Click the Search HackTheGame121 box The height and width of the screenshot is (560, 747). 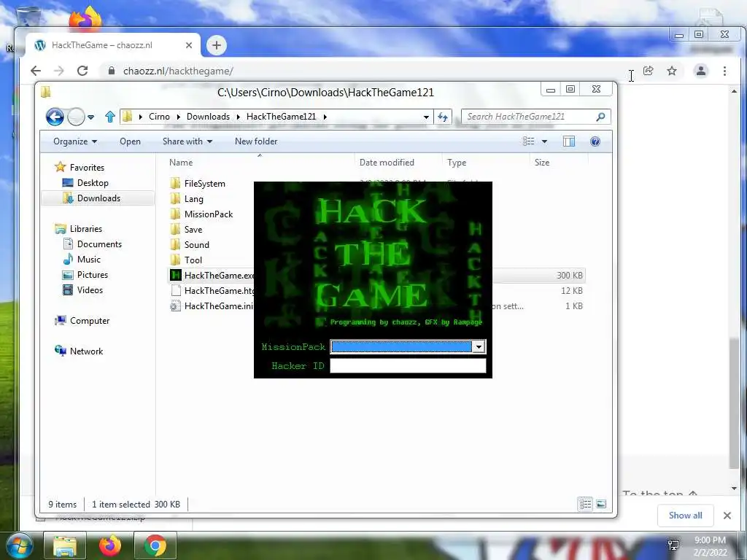[x=529, y=117]
